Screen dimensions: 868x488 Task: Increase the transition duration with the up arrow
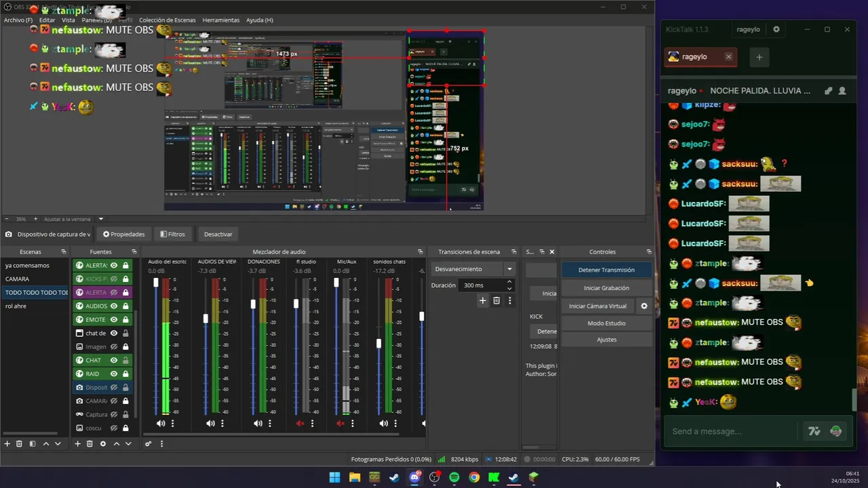[x=509, y=282]
